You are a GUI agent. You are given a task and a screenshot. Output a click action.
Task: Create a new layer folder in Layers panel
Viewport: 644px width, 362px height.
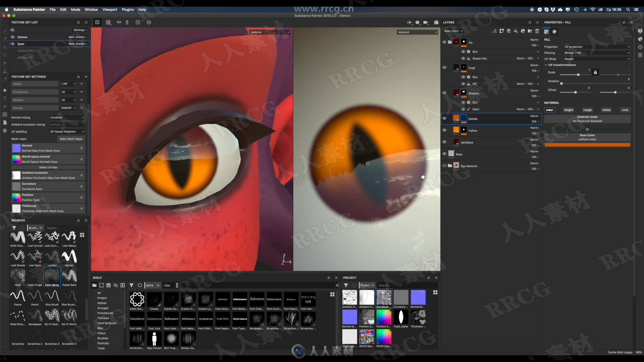530,31
